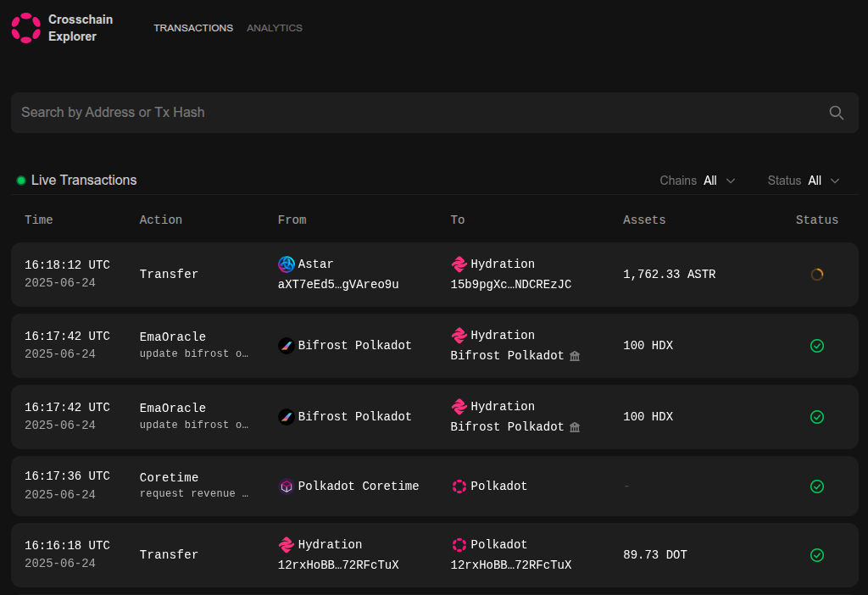The image size is (868, 595).
Task: Click the Status column header
Action: pyautogui.click(x=816, y=220)
